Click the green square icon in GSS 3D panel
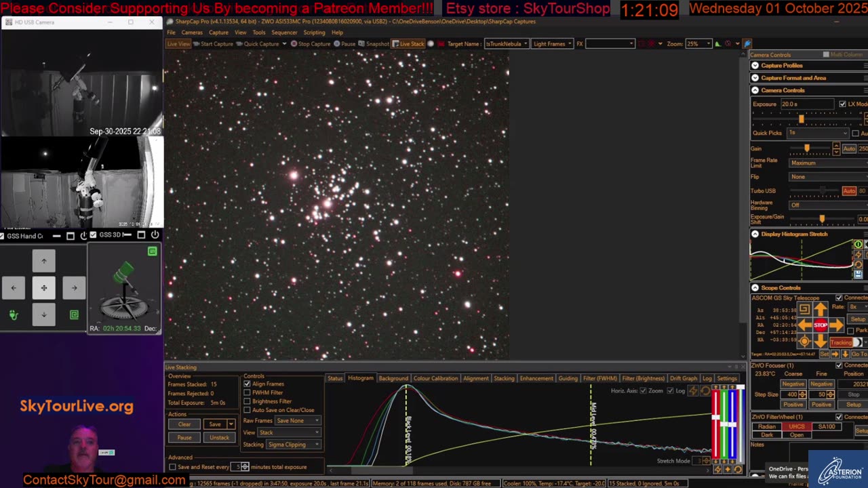This screenshot has height=488, width=868. (153, 251)
